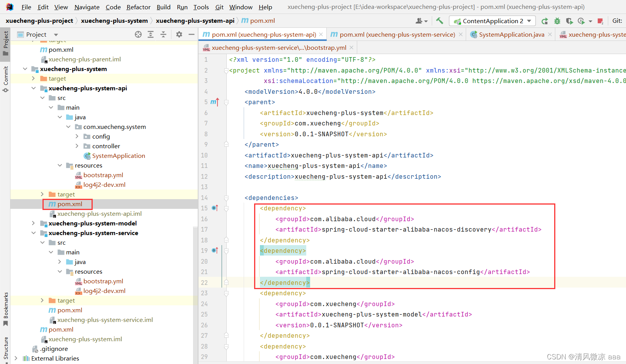Click Maven parent marker on line 5
This screenshot has width=626, height=364.
point(215,102)
